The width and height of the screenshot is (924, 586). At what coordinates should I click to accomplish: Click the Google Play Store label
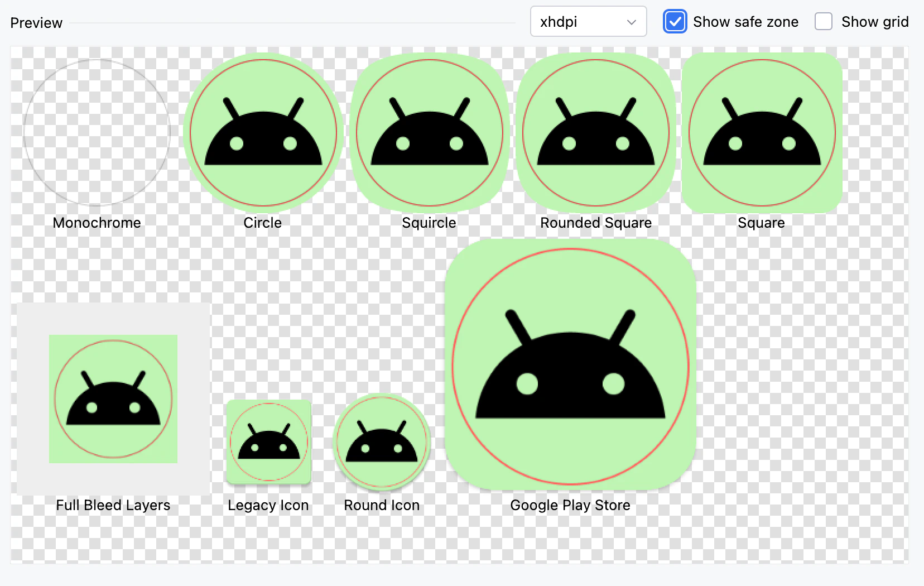click(570, 505)
